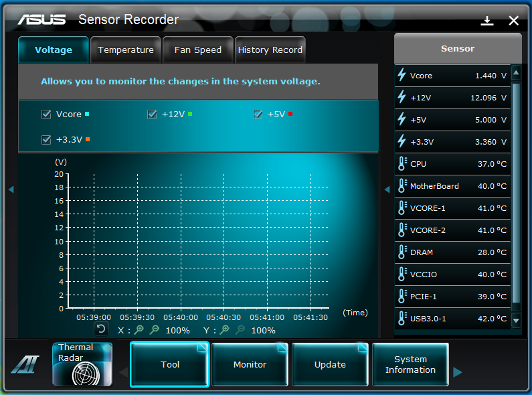Zoom out on the X axis
Viewport: 532px width, 395px height.
click(155, 329)
